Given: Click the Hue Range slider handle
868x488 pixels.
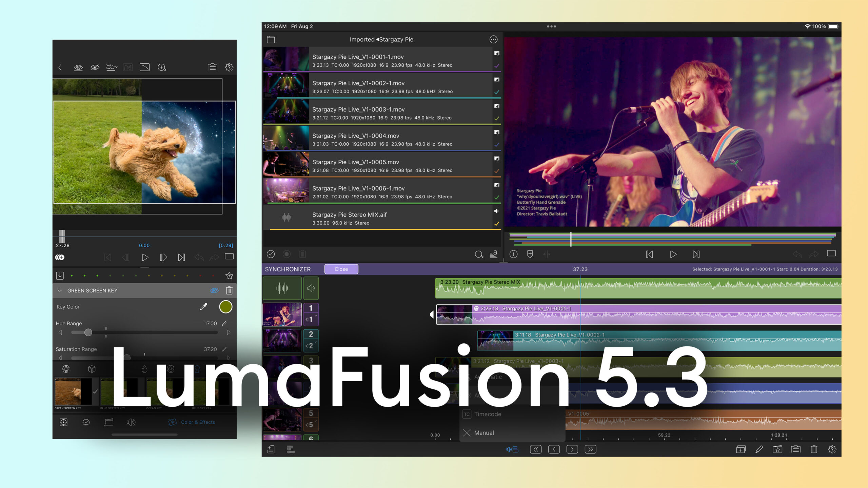Looking at the screenshot, I should 88,332.
